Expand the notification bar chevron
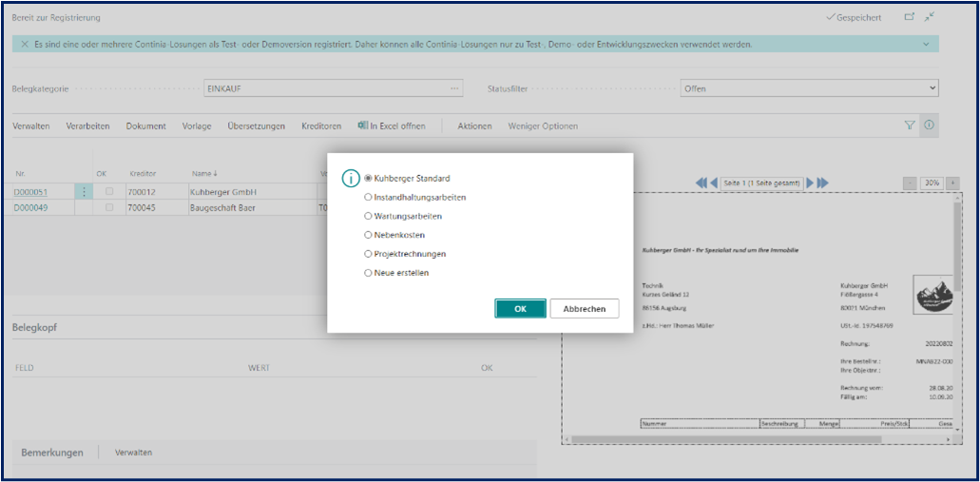Screen dimensions: 980x482 926,45
